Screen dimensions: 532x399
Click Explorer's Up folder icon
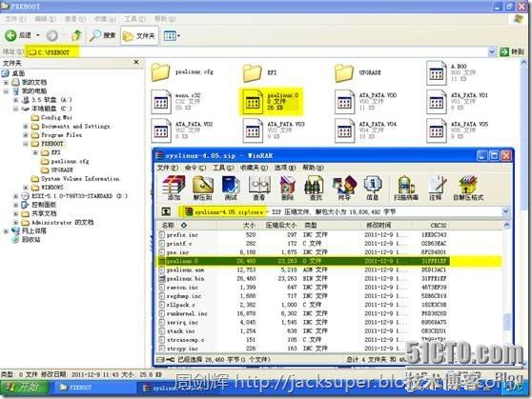pyautogui.click(x=77, y=35)
